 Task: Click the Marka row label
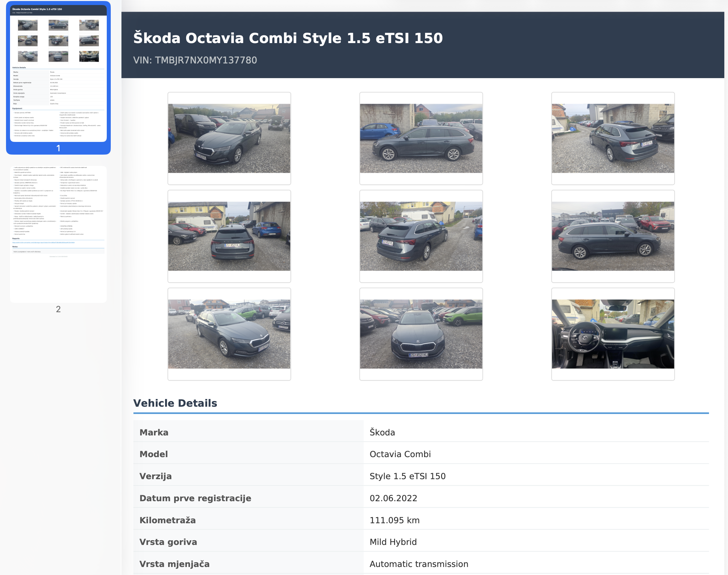point(154,432)
